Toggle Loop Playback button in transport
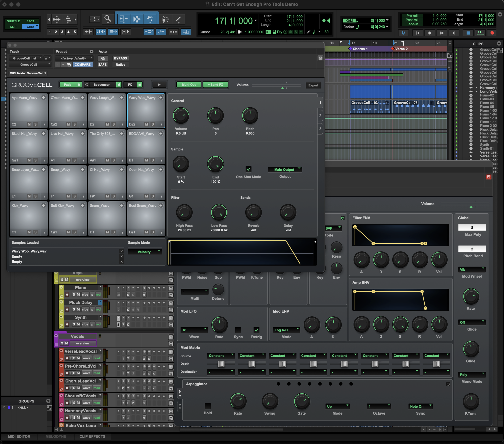The height and width of the screenshot is (444, 504). point(480,33)
